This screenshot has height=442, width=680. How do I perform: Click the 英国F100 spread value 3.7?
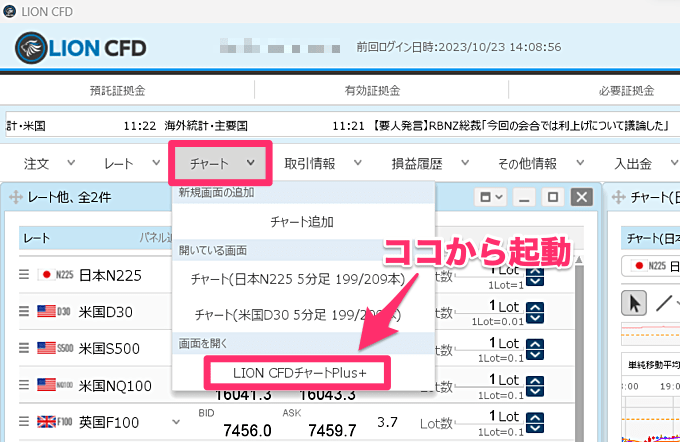(387, 422)
